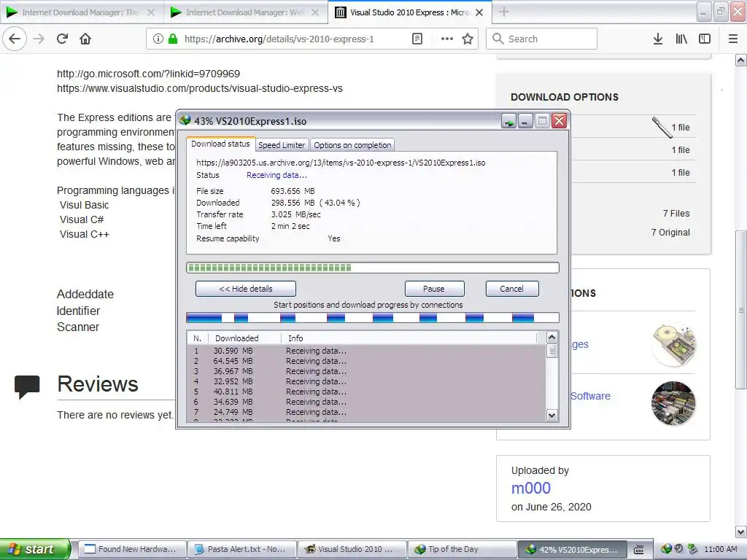Image resolution: width=747 pixels, height=560 pixels.
Task: Open the Firefox hamburger menu
Action: click(733, 39)
